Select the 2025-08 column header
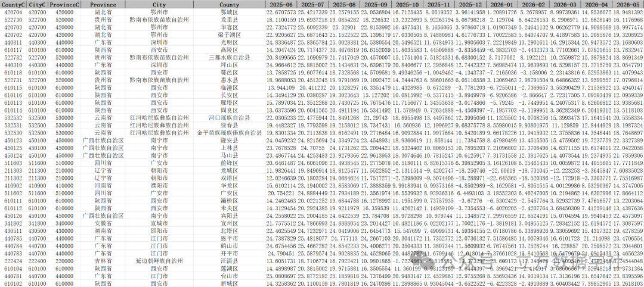Screen dimensions: 644x287 pyautogui.click(x=344, y=5)
